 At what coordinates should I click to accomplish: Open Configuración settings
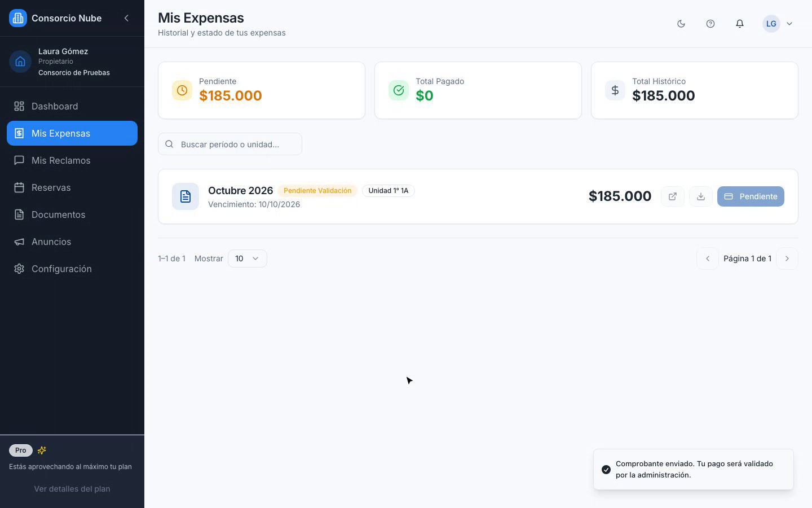(x=72, y=269)
